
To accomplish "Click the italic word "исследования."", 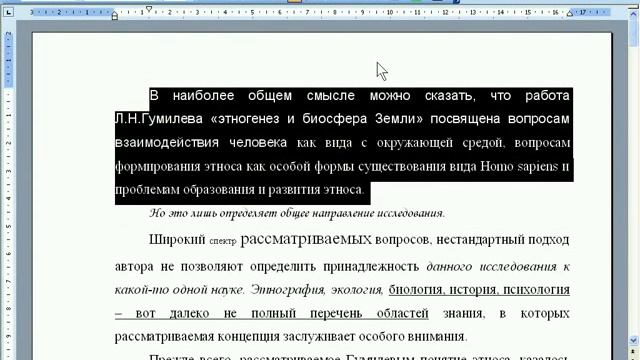I will [411, 213].
